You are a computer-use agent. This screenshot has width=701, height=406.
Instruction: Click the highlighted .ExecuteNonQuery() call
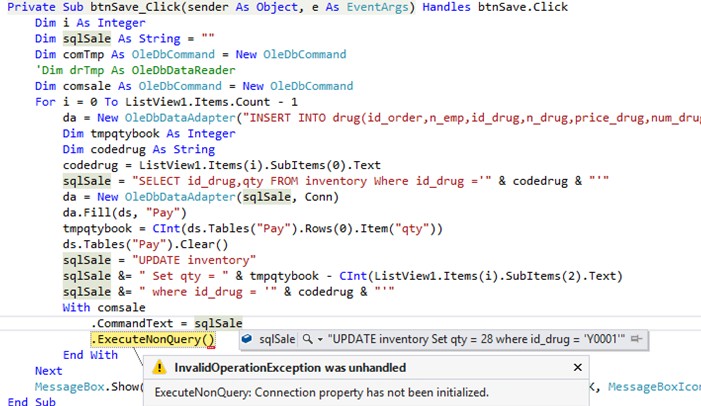pyautogui.click(x=153, y=339)
